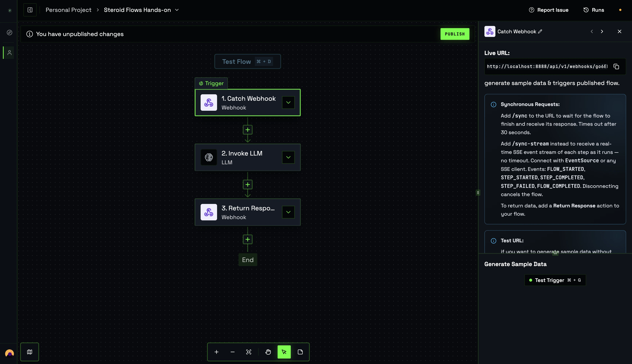Click the Invoke LLM brain icon
632x364 pixels.
pyautogui.click(x=209, y=157)
